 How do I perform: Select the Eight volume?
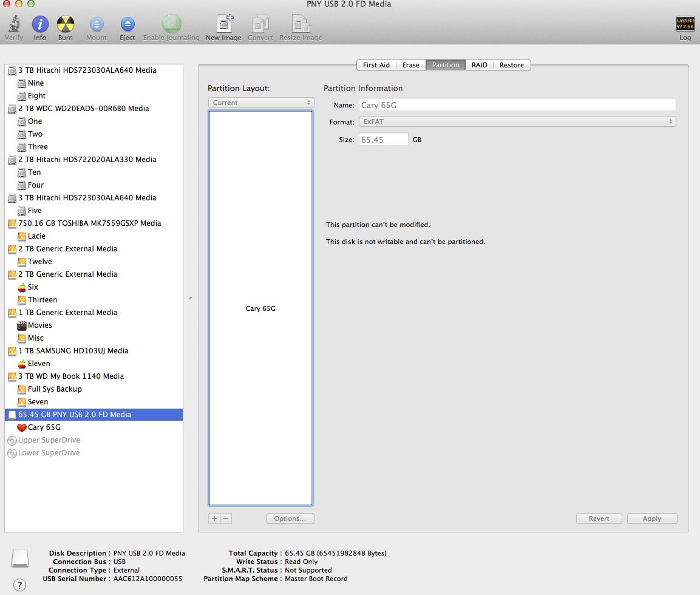93,96
